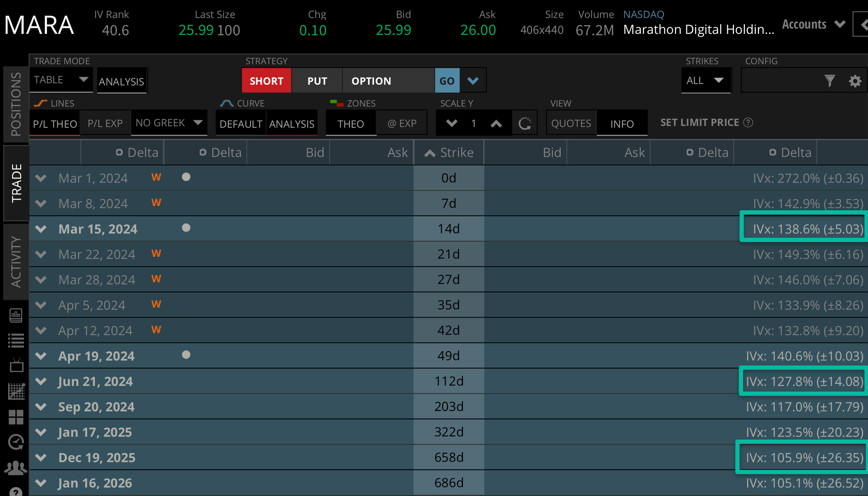
Task: Click the Set Limit Price help icon
Action: click(x=748, y=122)
